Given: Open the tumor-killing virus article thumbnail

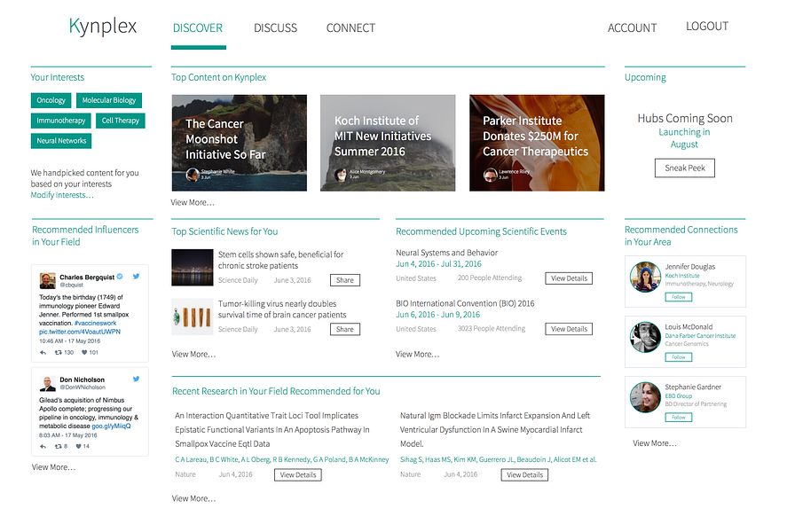Looking at the screenshot, I should pos(193,317).
